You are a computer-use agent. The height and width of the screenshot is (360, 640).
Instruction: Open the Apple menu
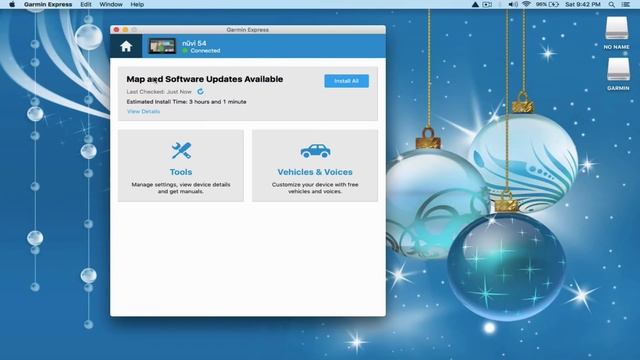(x=12, y=4)
